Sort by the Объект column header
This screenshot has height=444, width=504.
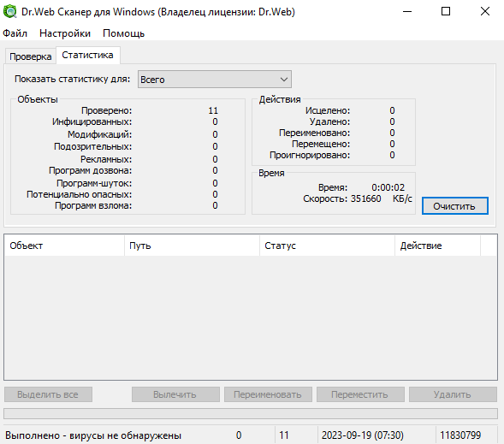pyautogui.click(x=64, y=246)
